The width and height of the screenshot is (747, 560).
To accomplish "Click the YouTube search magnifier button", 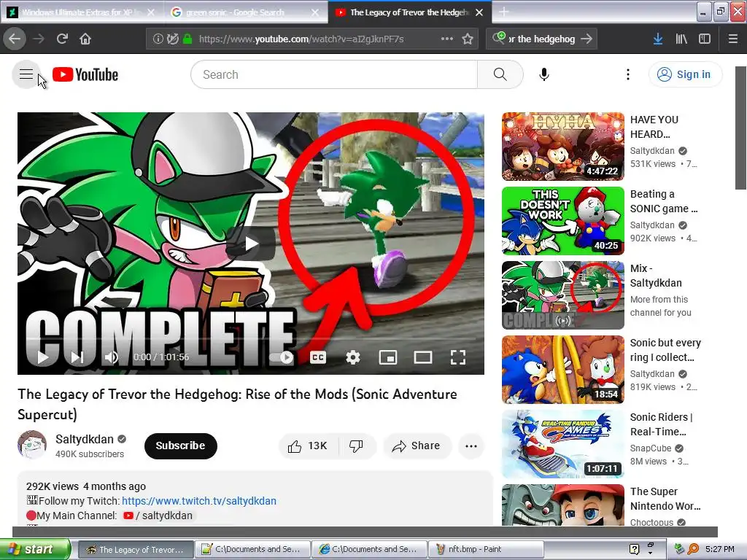I will pyautogui.click(x=500, y=74).
